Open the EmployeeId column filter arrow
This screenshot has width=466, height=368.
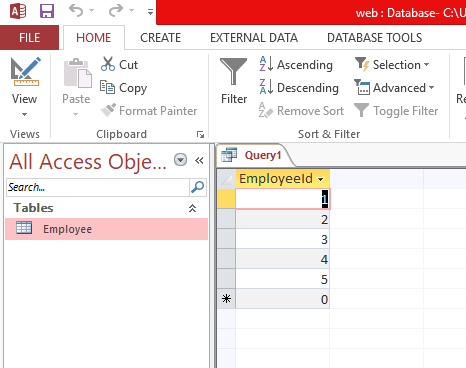[321, 179]
